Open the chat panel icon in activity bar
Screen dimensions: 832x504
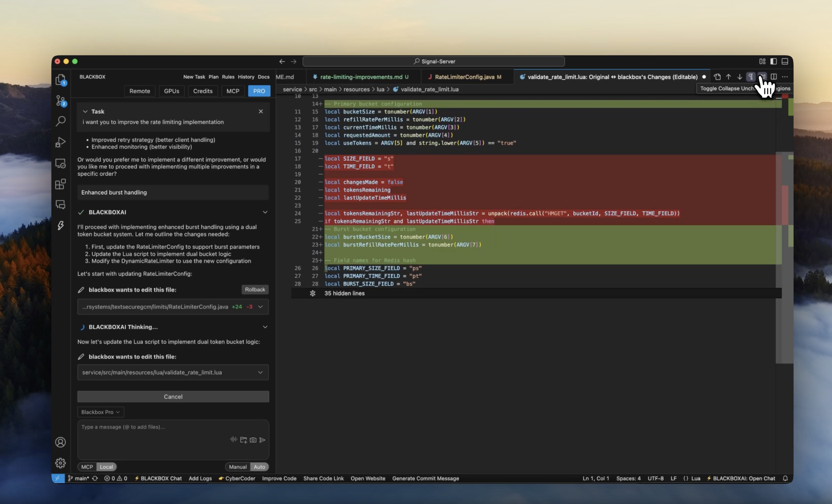[60, 205]
